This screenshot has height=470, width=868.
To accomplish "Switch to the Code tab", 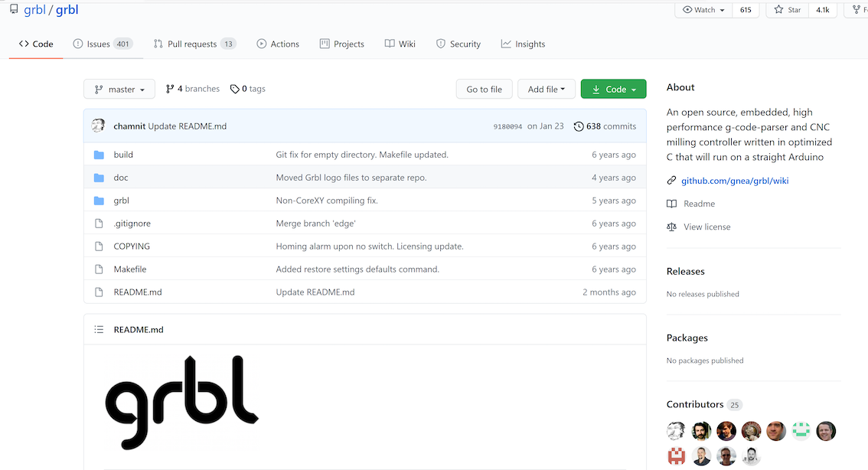I will pos(36,44).
